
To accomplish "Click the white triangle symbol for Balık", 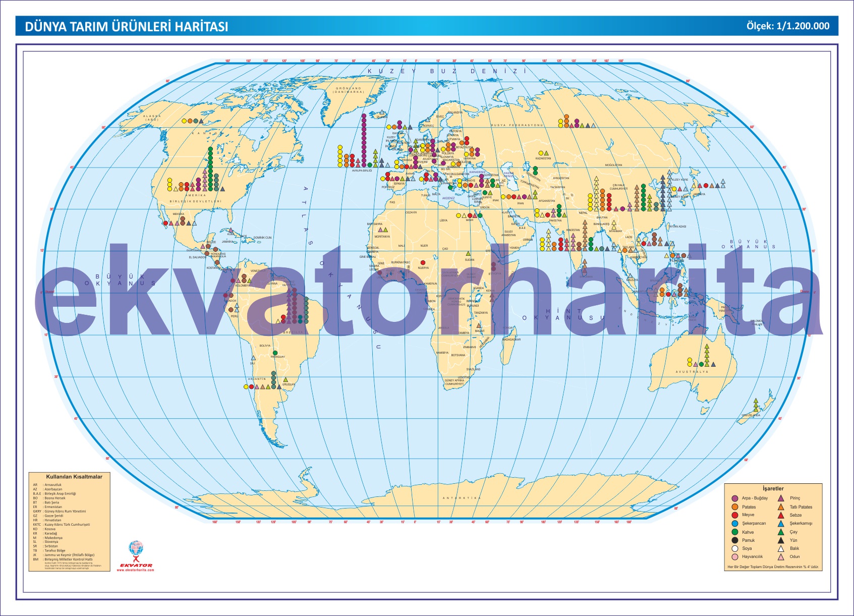I will tap(780, 548).
